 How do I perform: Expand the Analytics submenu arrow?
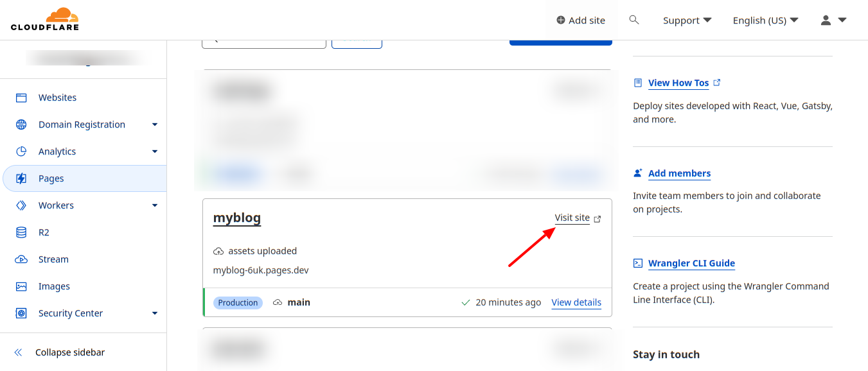(155, 151)
